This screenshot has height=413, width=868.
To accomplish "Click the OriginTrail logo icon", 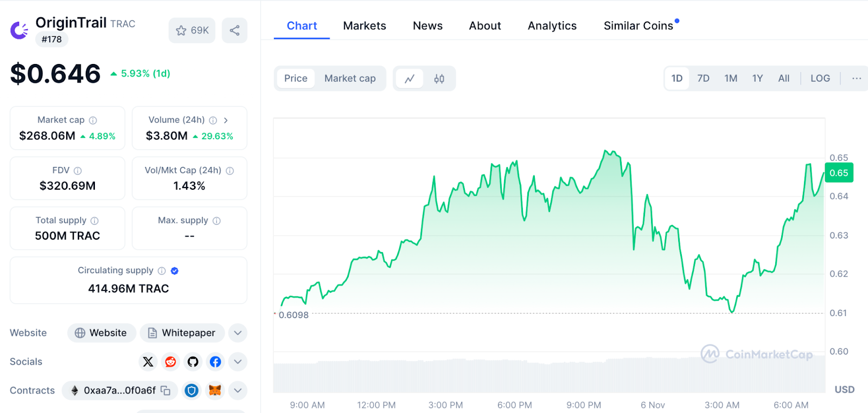I will click(20, 30).
